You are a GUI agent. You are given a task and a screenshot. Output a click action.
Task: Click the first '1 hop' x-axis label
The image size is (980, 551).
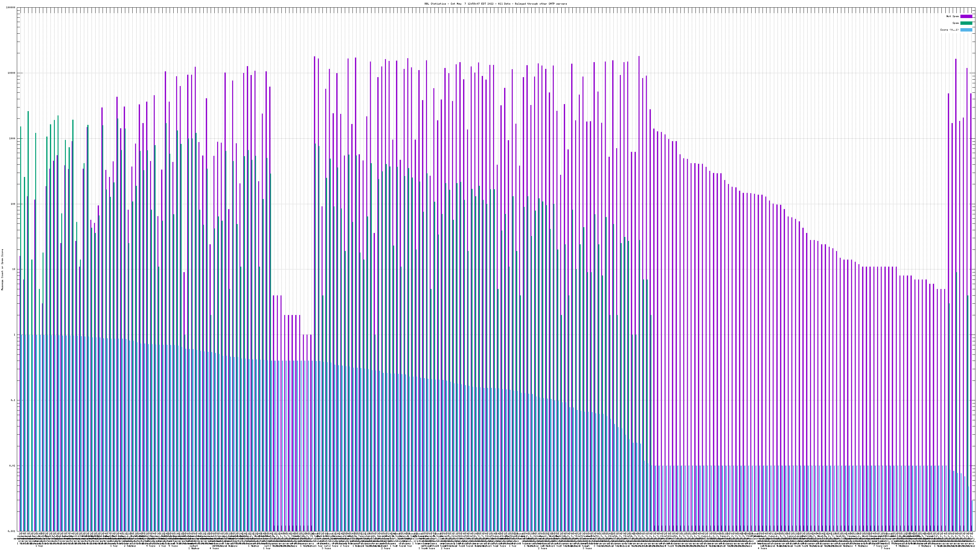tap(39, 546)
